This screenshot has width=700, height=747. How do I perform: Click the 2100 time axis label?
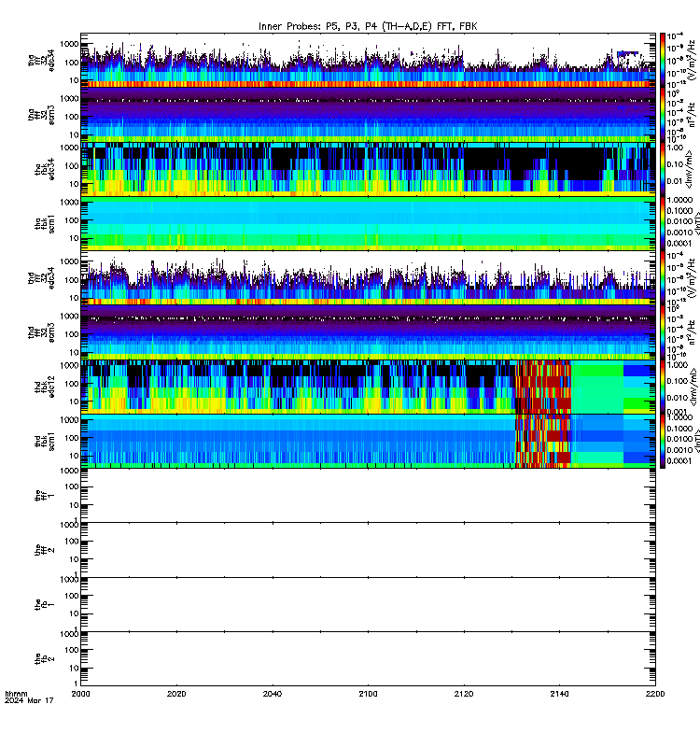[368, 694]
